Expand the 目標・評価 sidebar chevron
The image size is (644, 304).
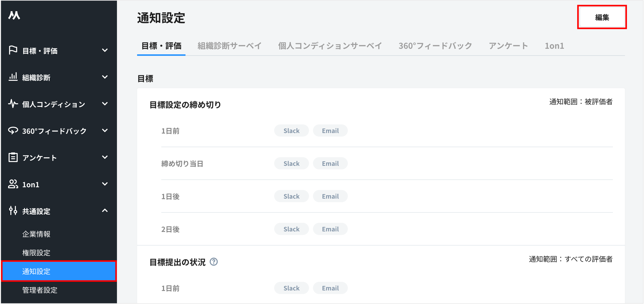coord(105,50)
